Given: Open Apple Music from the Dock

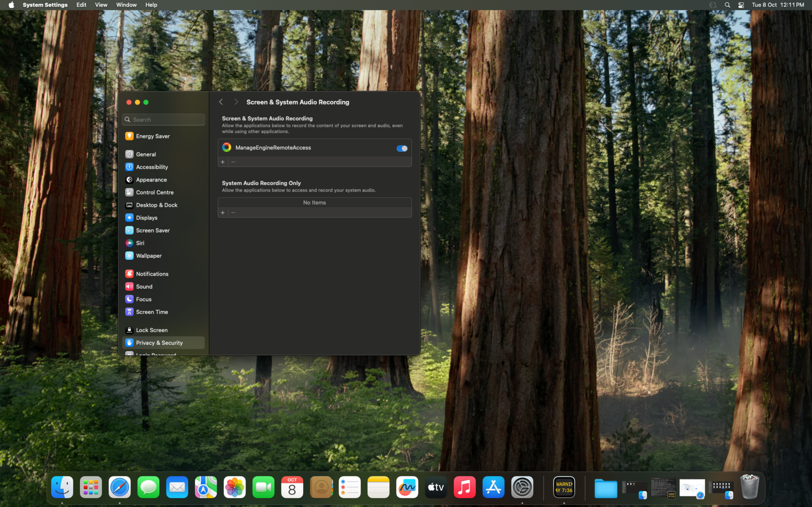Looking at the screenshot, I should [464, 487].
